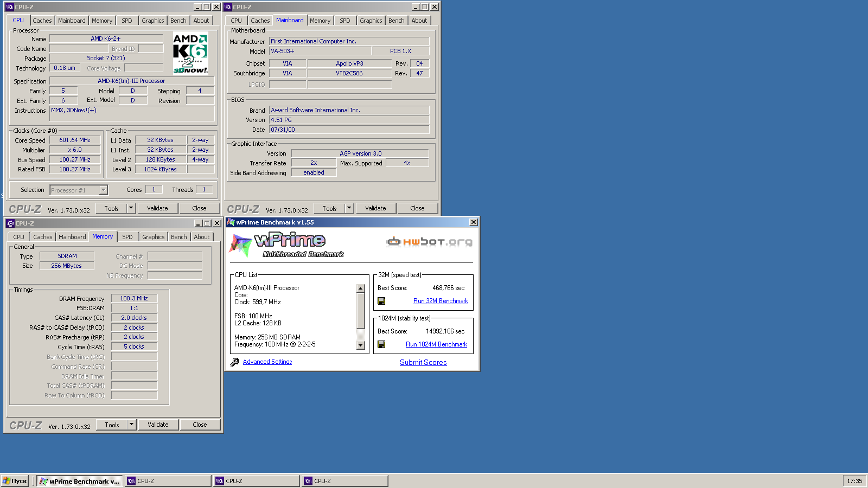The width and height of the screenshot is (868, 488).
Task: Select the first CPU-Z taskbar button
Action: click(x=168, y=481)
